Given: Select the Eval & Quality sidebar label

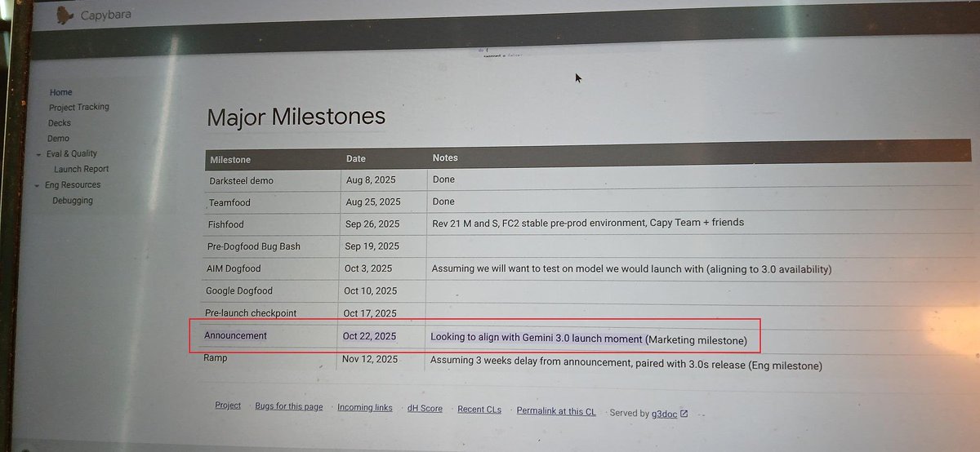Looking at the screenshot, I should 72,153.
